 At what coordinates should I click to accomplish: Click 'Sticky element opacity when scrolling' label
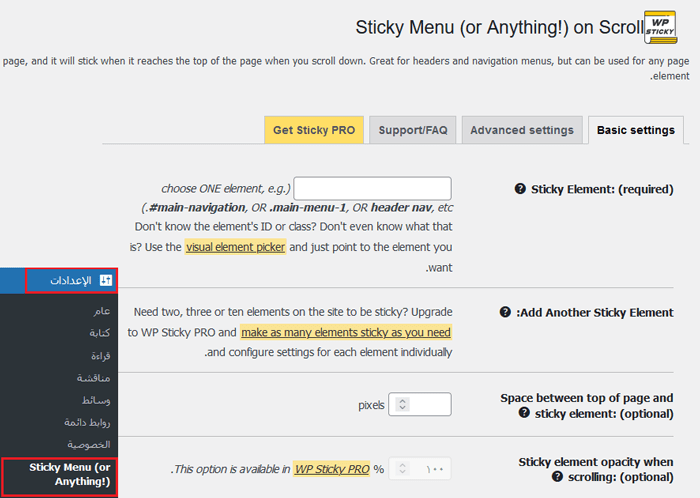point(596,469)
